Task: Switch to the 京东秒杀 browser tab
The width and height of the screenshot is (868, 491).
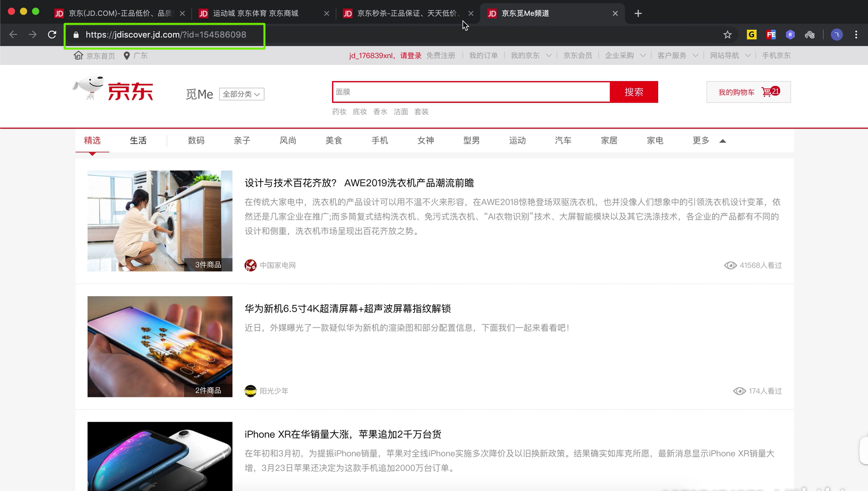Action: tap(407, 14)
